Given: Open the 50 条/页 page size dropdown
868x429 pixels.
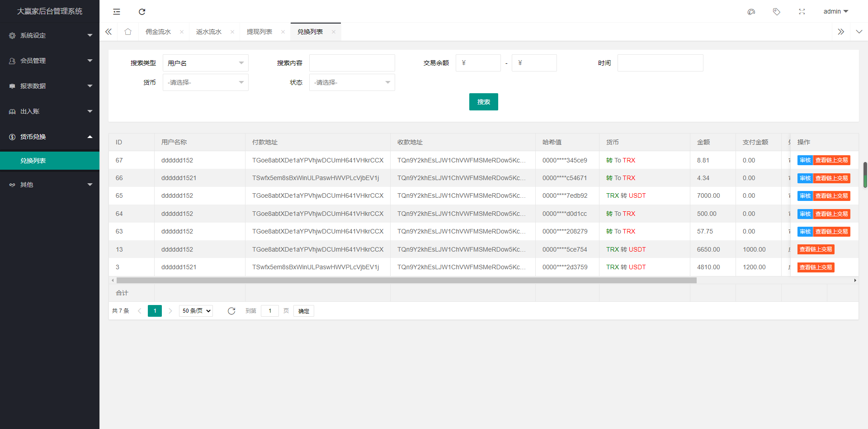Looking at the screenshot, I should click(196, 311).
